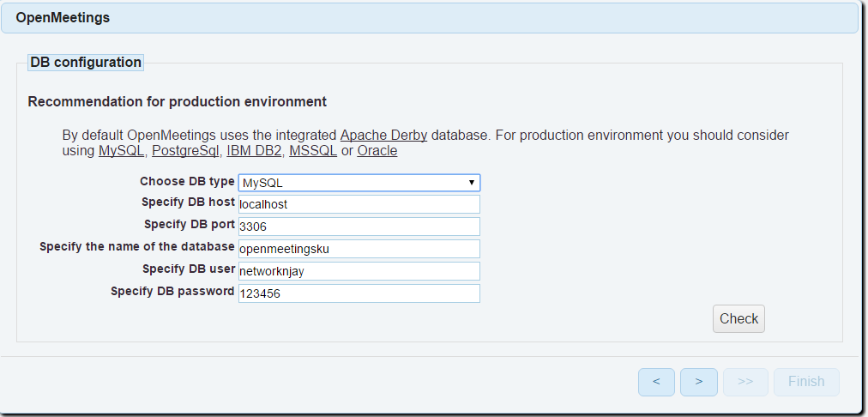
Task: Go to previous step with < button
Action: point(656,382)
